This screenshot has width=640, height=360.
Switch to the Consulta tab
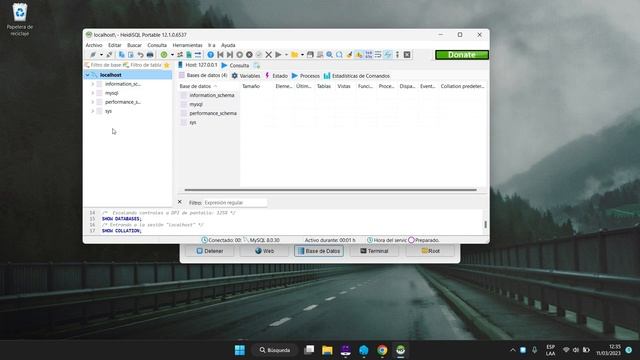tap(235, 65)
